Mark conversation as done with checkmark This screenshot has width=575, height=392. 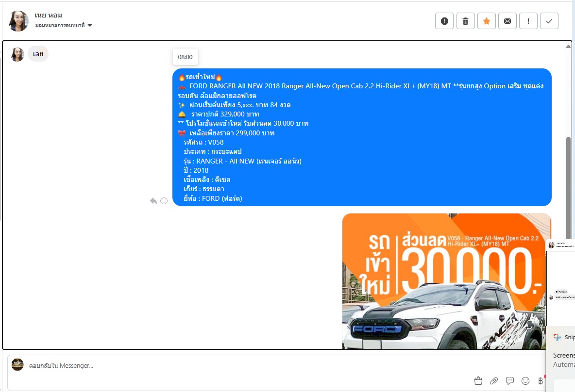pos(549,21)
